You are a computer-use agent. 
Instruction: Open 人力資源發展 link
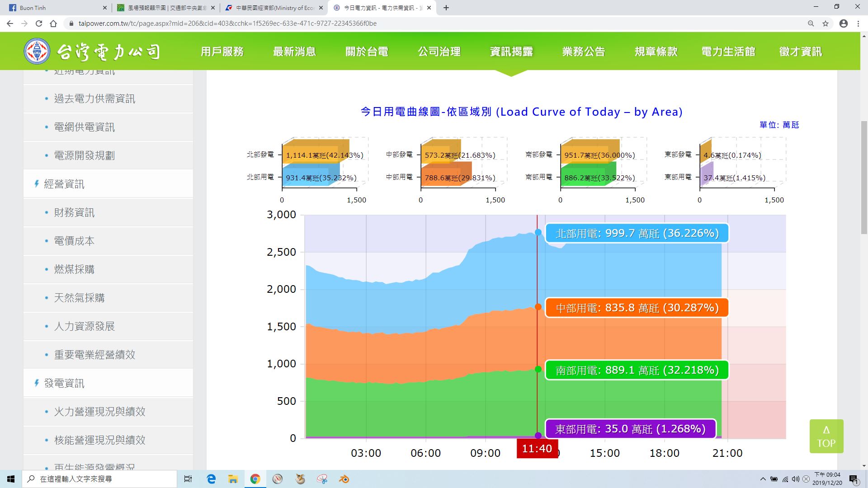[108, 326]
